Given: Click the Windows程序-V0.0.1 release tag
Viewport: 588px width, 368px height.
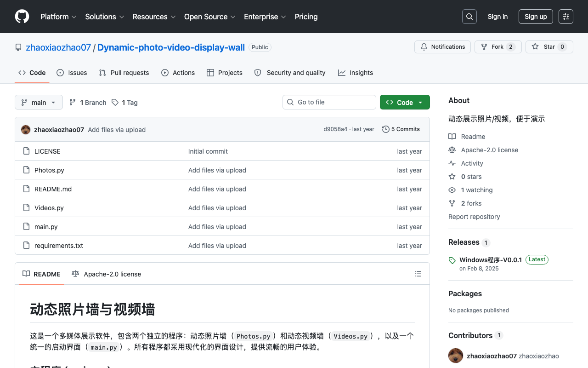Looking at the screenshot, I should coord(490,260).
